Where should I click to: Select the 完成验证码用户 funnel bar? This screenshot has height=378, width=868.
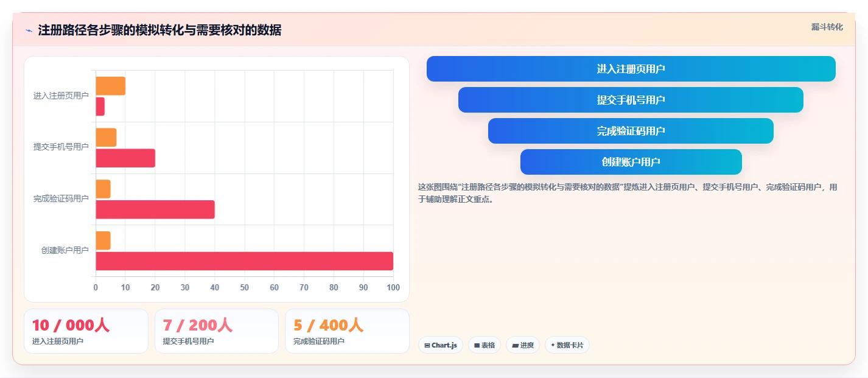tap(631, 131)
